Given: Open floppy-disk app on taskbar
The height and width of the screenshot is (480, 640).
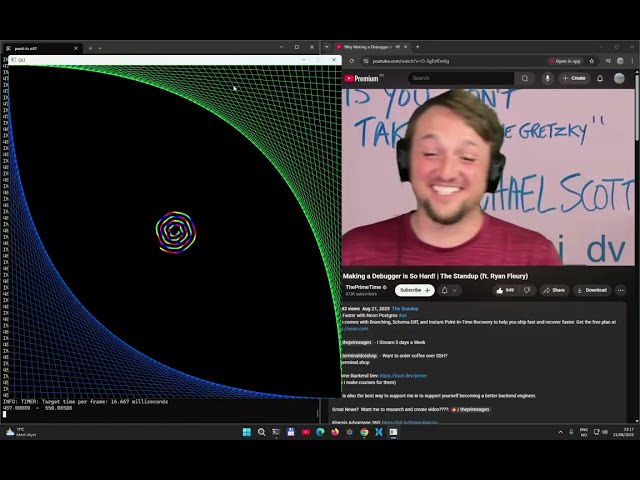Looking at the screenshot, I should point(291,432).
